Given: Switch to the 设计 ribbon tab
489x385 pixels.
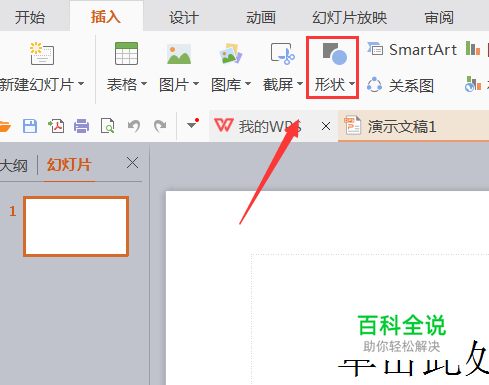Looking at the screenshot, I should [184, 17].
